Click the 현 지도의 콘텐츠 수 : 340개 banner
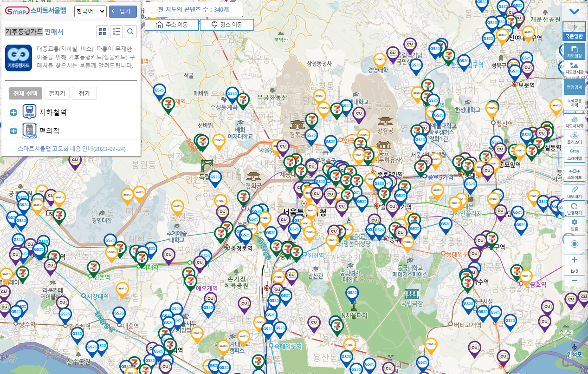 click(194, 9)
